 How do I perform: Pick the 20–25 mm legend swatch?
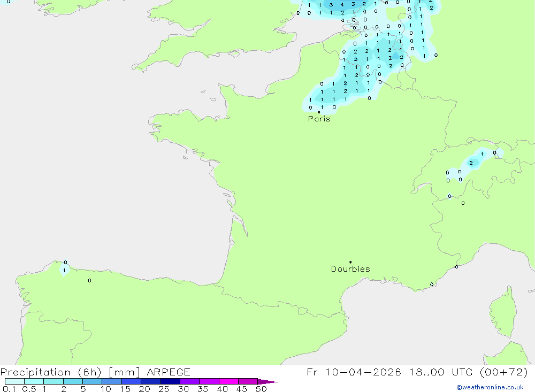pos(151,381)
